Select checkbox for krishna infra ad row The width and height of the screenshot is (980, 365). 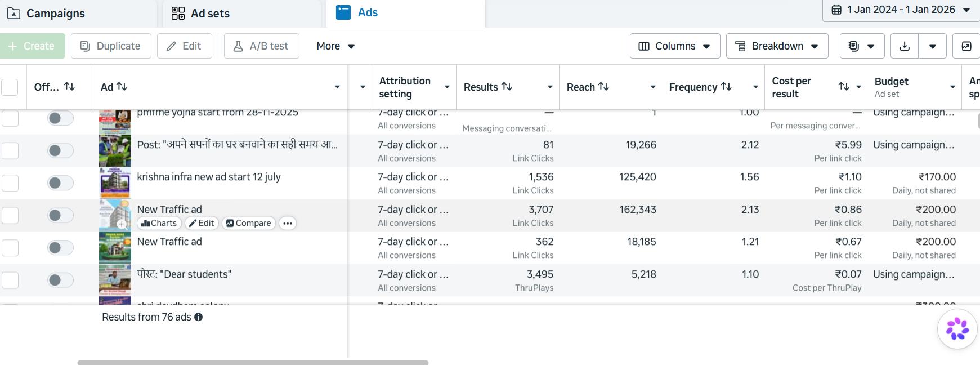[x=10, y=183]
